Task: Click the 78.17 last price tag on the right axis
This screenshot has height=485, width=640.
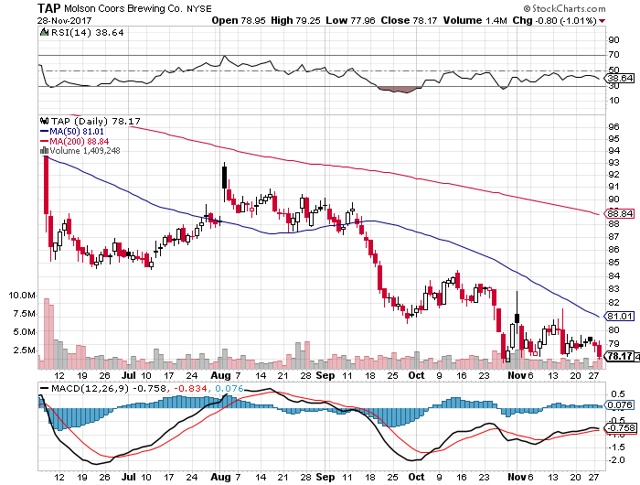Action: (x=619, y=356)
